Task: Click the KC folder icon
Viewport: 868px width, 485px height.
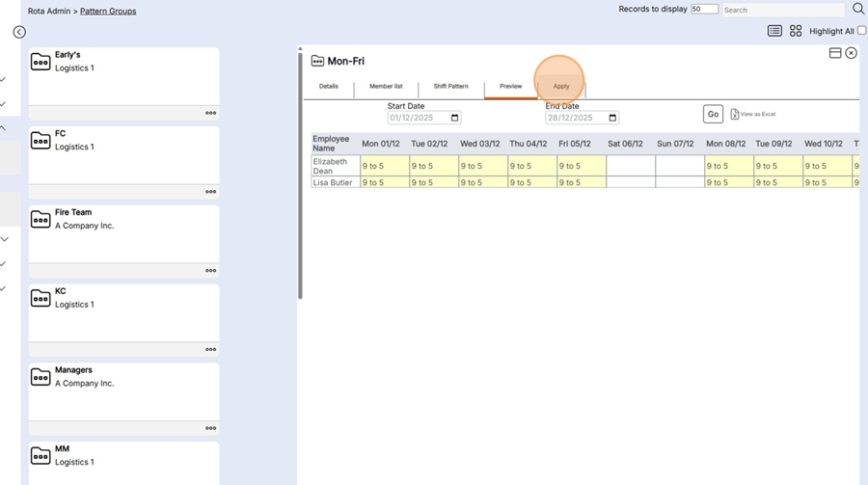Action: [41, 298]
